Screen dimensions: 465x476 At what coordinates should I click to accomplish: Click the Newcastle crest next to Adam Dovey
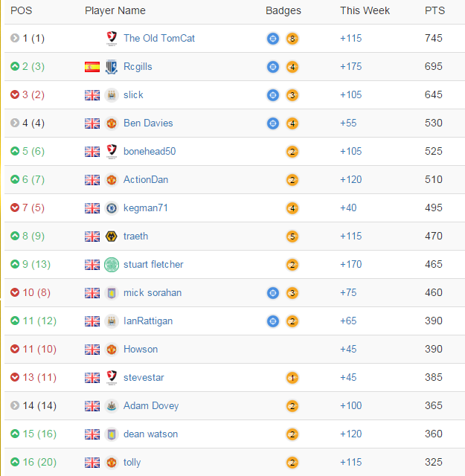112,406
